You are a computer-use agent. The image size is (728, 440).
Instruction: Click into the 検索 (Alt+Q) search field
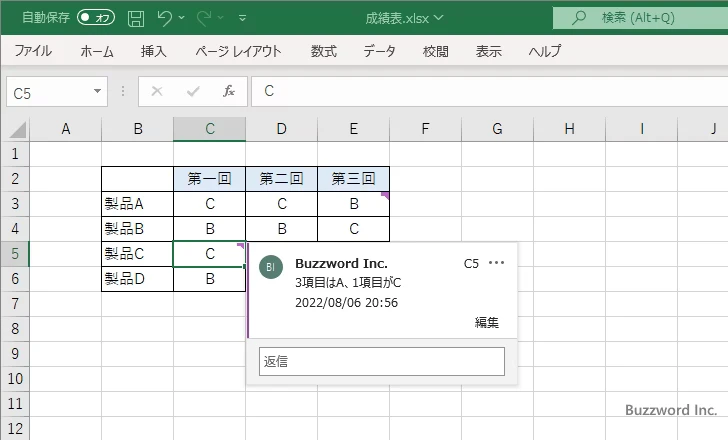click(640, 18)
